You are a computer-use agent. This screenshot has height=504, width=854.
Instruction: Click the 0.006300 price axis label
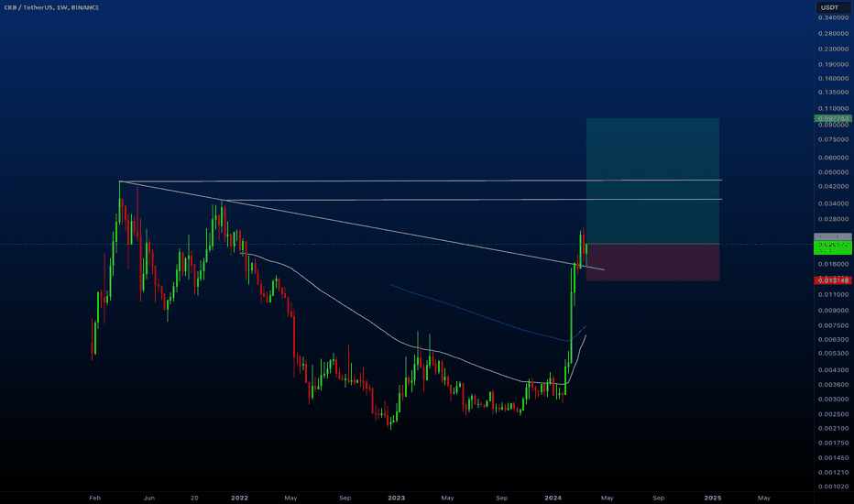point(833,339)
